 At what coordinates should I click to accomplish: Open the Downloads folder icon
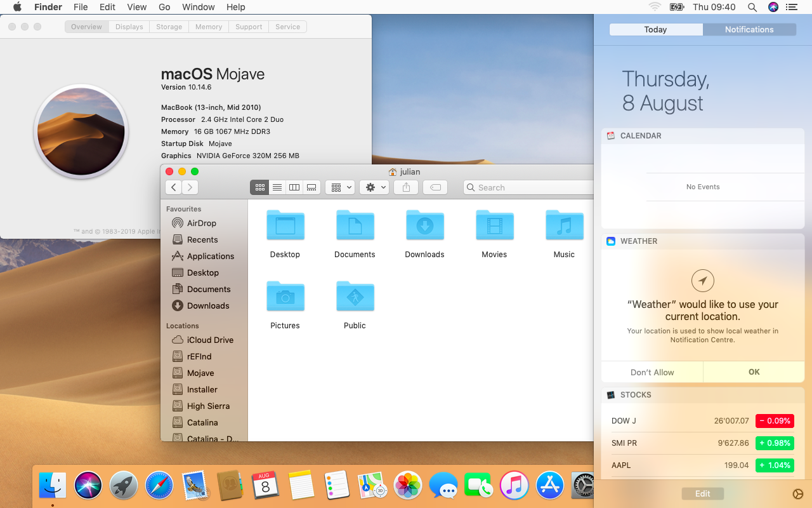point(424,226)
